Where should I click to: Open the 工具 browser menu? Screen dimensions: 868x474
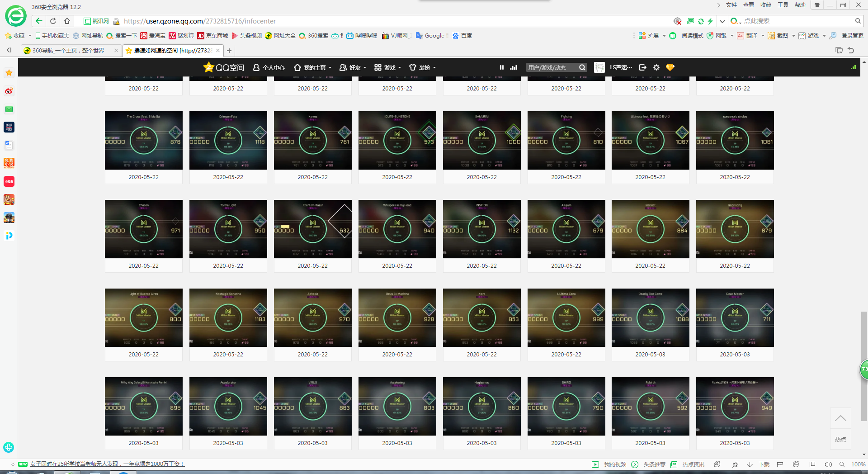pyautogui.click(x=783, y=5)
